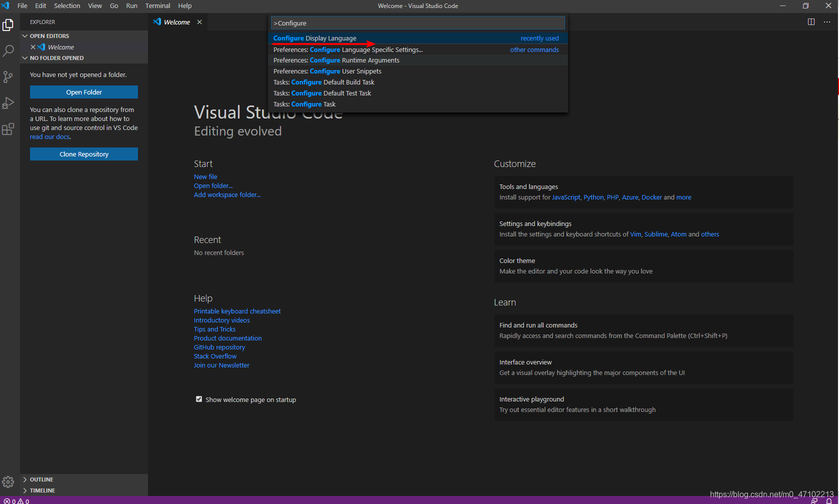
Task: Open Stack Overflow link
Action: coord(215,356)
